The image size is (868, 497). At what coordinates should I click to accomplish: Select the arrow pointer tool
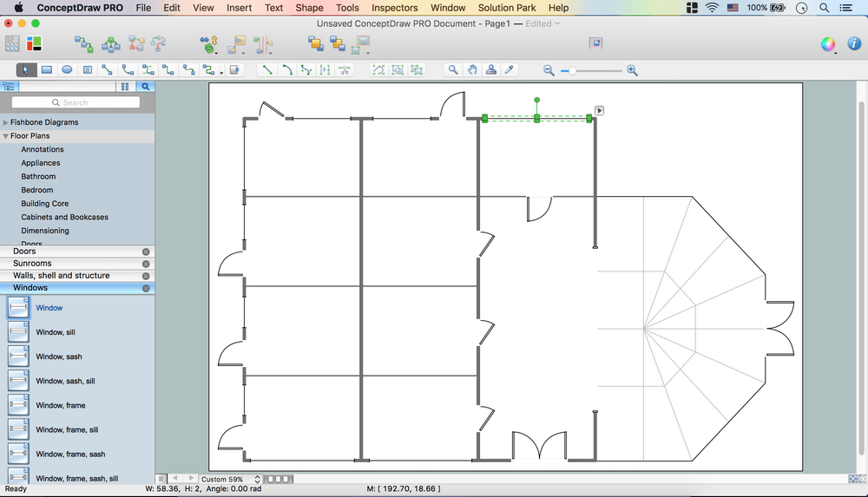[26, 70]
